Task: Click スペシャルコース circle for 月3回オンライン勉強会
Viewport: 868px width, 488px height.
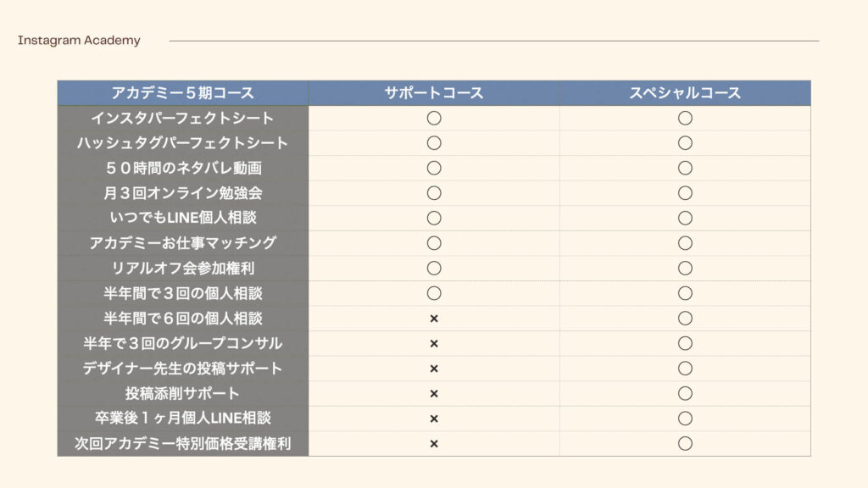Action: (685, 193)
